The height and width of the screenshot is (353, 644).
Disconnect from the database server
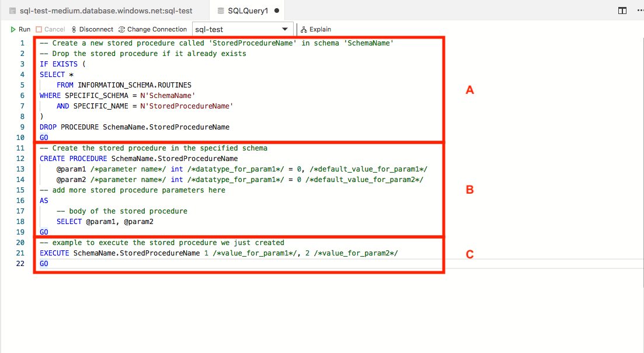coord(92,29)
